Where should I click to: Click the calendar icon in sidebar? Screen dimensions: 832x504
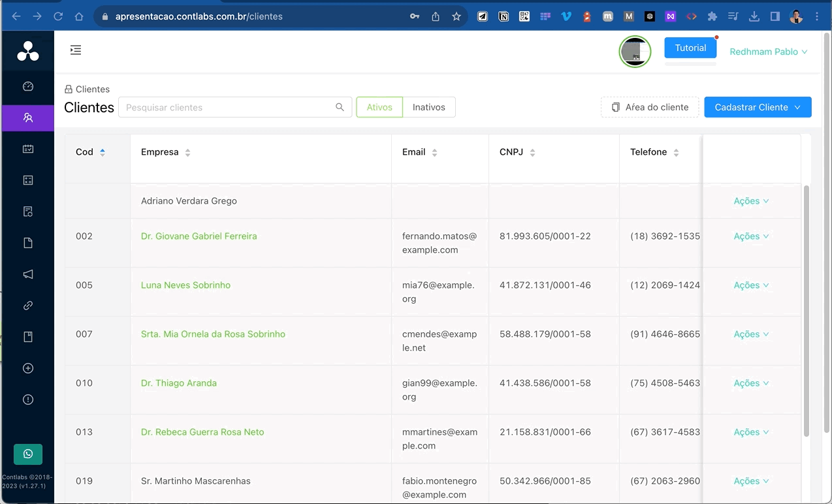point(27,149)
